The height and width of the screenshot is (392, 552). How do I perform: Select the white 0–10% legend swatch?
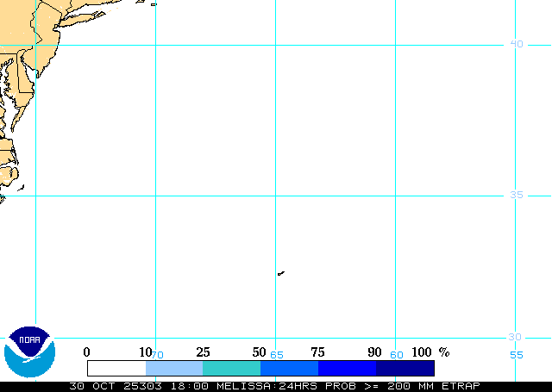[x=116, y=368]
